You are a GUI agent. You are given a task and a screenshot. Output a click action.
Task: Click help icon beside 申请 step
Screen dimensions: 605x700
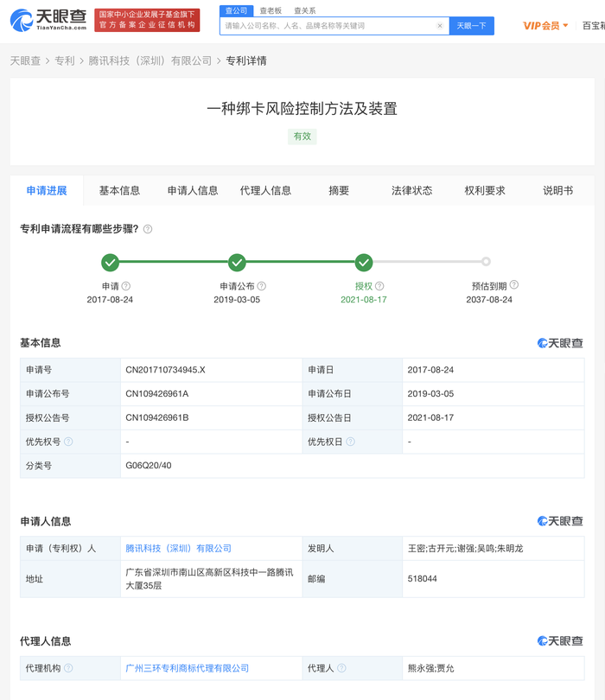point(126,286)
